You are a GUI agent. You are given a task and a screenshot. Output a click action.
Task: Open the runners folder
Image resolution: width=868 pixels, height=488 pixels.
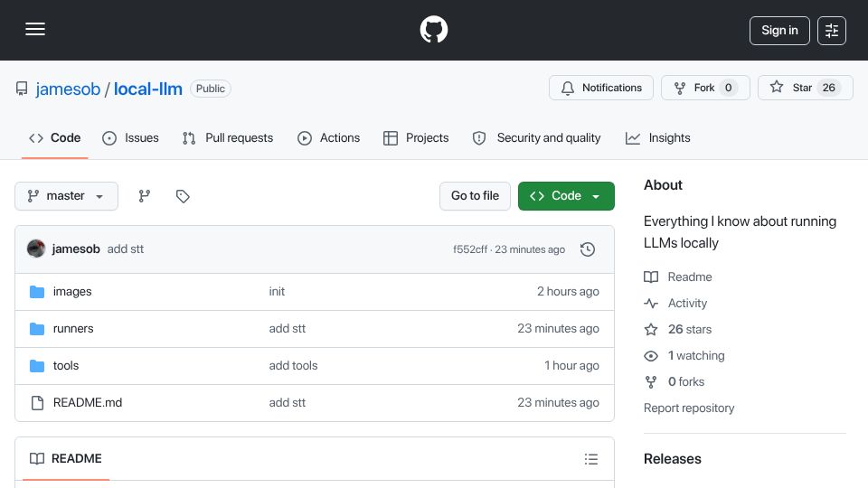73,329
